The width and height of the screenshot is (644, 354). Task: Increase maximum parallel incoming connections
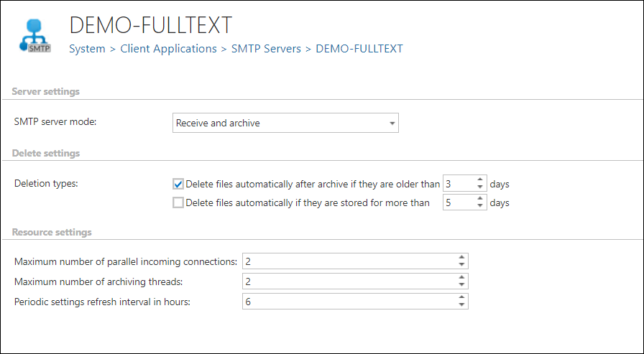coord(461,257)
